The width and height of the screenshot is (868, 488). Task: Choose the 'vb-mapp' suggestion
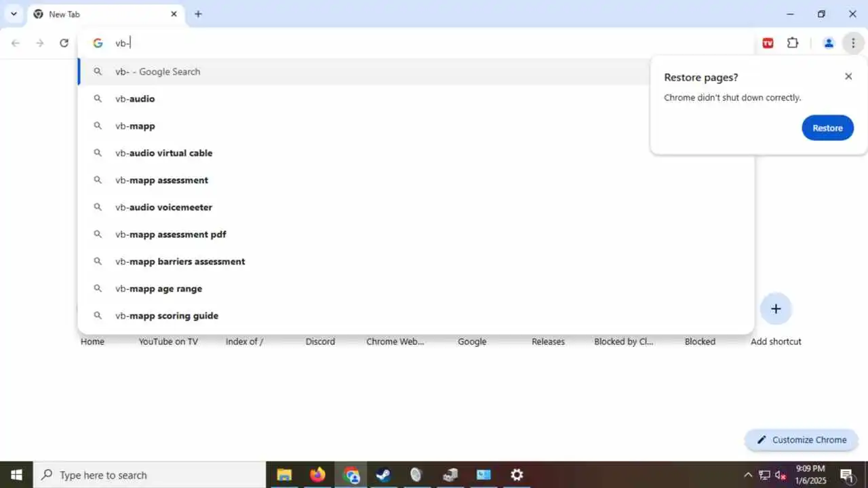point(416,125)
